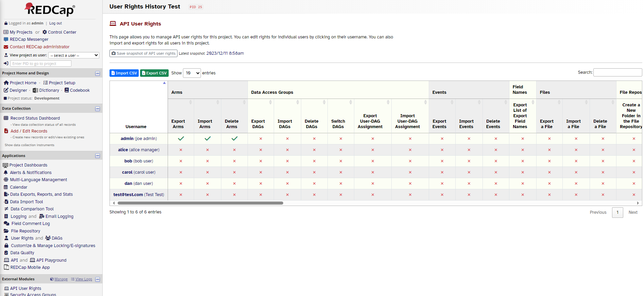This screenshot has width=644, height=296.
Task: Click the Record Status Dashboard grid icon
Action: pyautogui.click(x=6, y=118)
